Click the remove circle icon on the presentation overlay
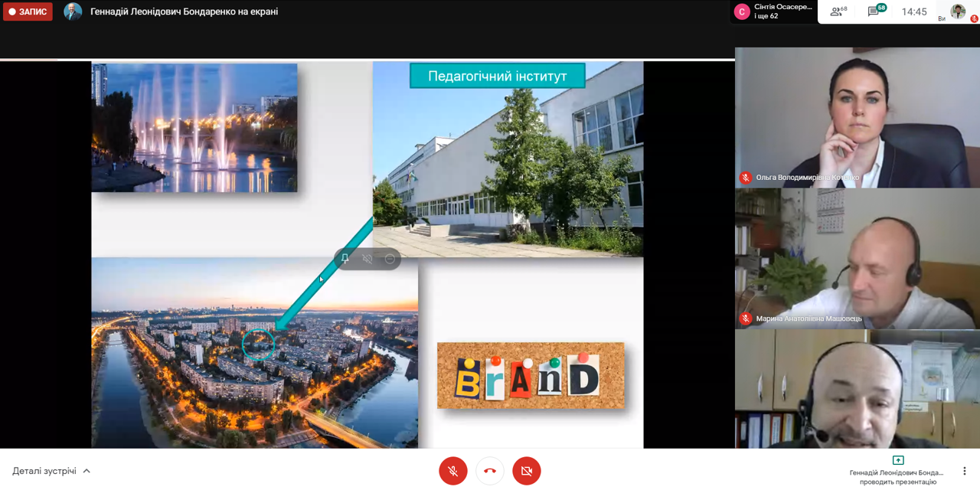This screenshot has width=980, height=490. tap(390, 259)
